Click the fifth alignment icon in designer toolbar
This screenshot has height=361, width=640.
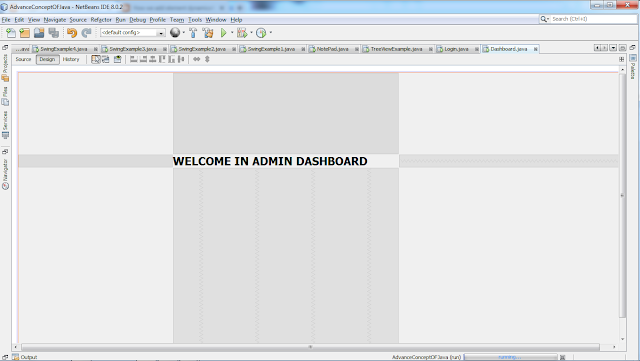[171, 60]
